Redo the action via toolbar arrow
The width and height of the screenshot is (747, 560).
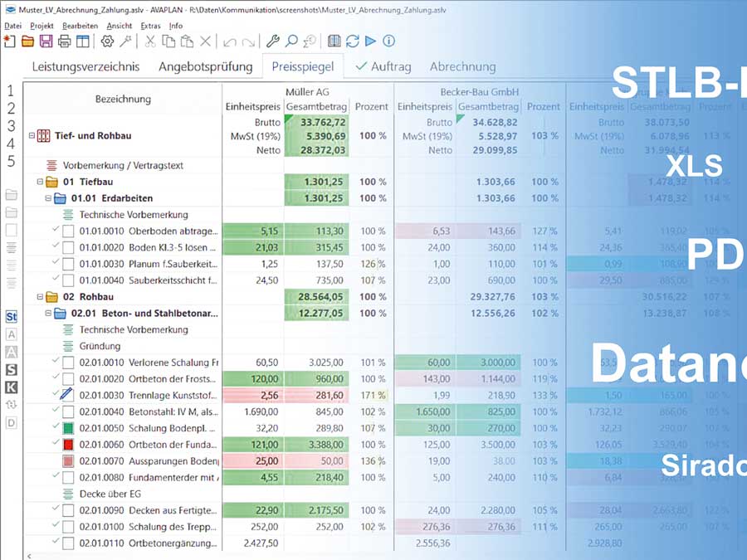[248, 42]
